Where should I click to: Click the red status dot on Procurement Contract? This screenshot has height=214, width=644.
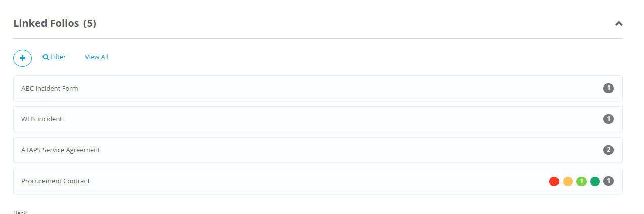[554, 181]
